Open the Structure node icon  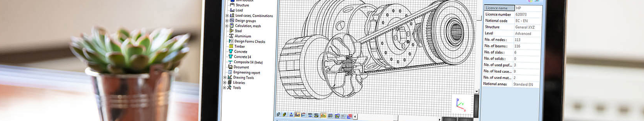click(232, 5)
